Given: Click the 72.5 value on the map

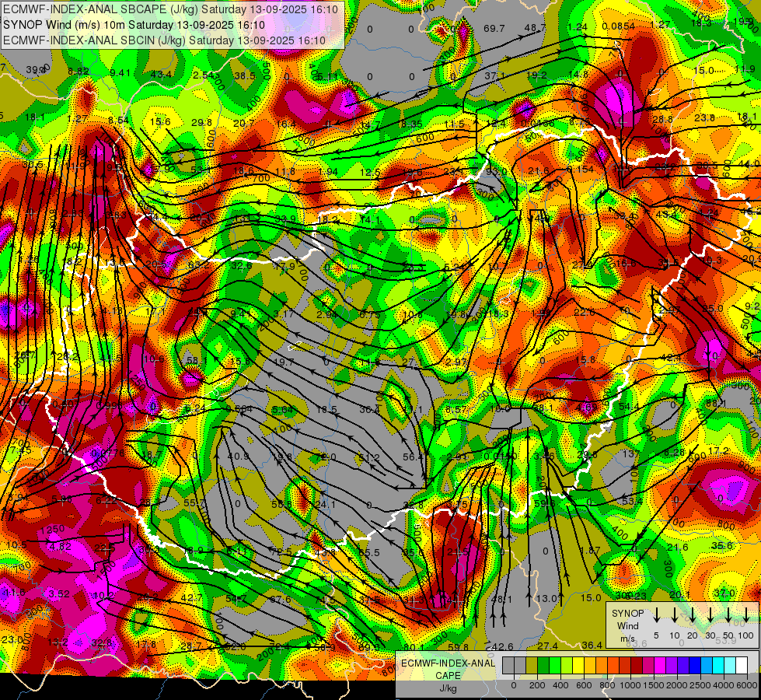Looking at the screenshot, I should click(x=281, y=552).
